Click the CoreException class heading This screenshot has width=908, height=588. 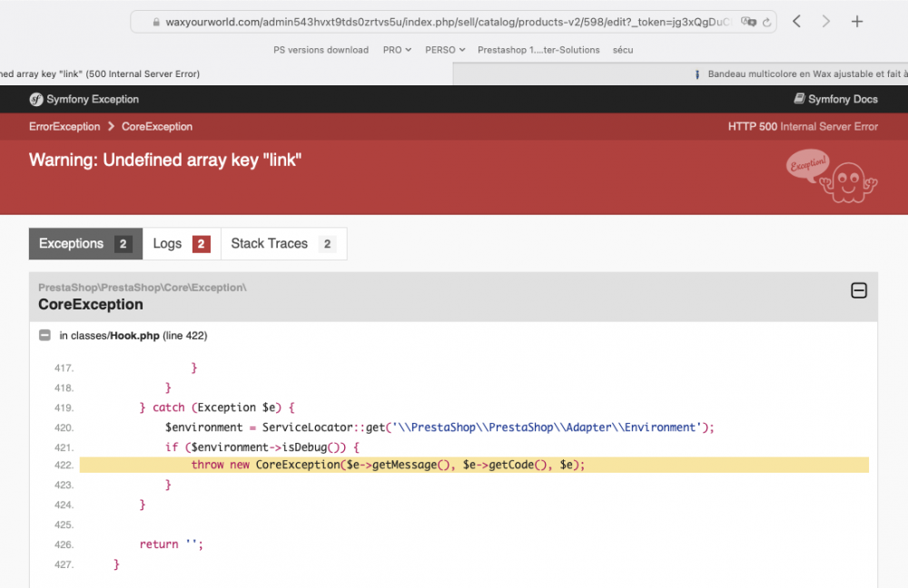point(90,304)
